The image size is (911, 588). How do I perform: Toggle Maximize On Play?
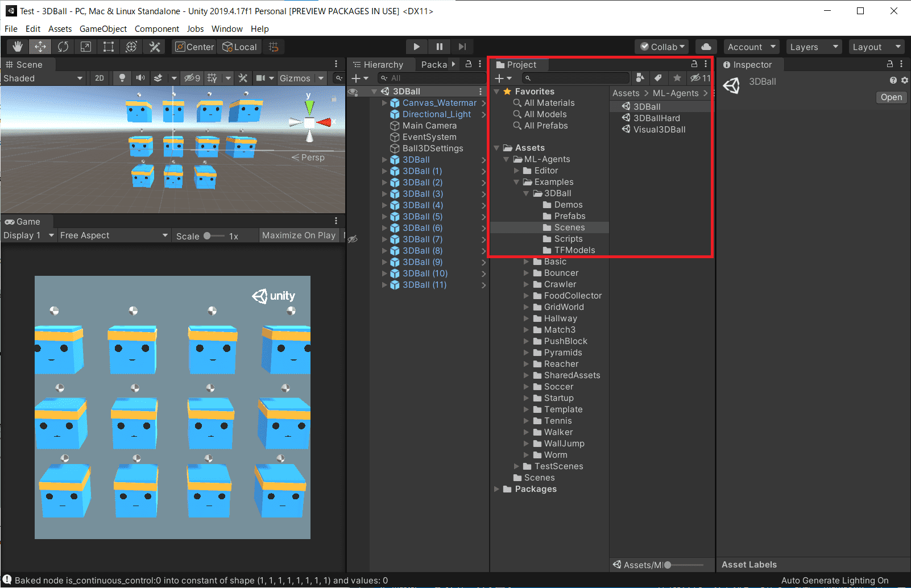pyautogui.click(x=299, y=235)
